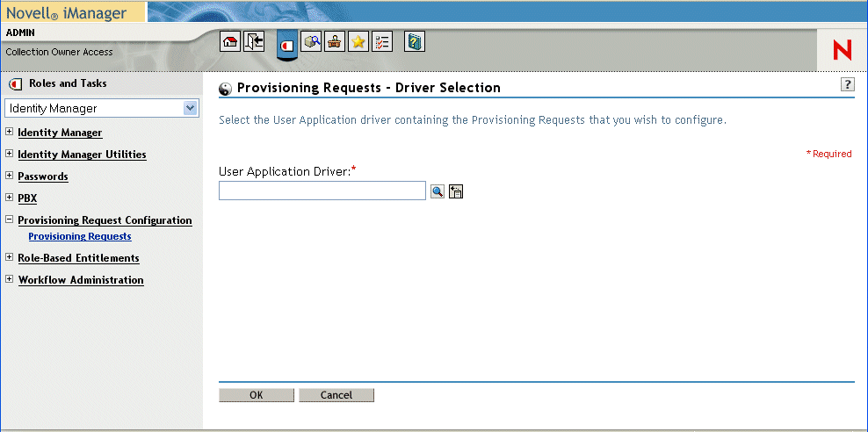Click the Provisioning Requests page title icon
The height and width of the screenshot is (432, 868).
click(225, 88)
